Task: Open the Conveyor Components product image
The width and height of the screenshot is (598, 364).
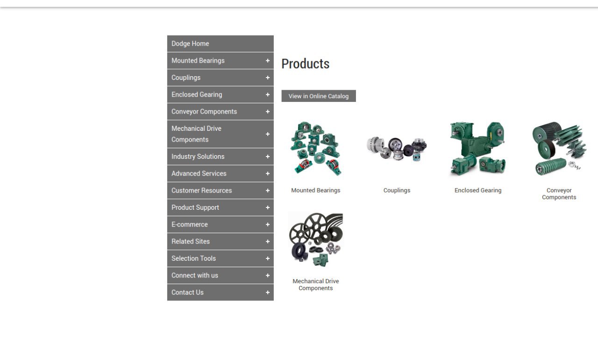Action: (x=559, y=149)
